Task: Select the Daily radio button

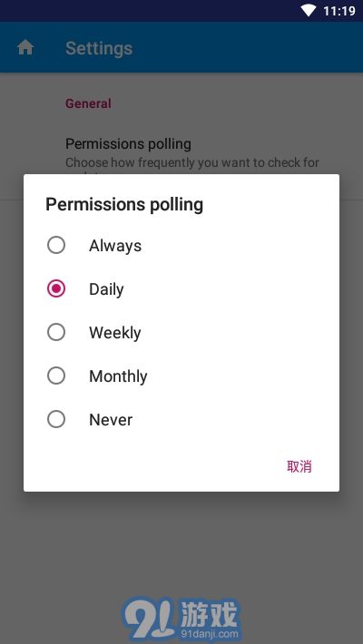Action: (56, 289)
